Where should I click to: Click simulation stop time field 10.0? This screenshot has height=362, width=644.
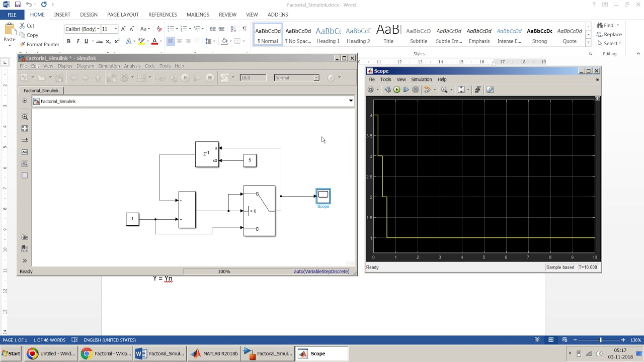(253, 78)
